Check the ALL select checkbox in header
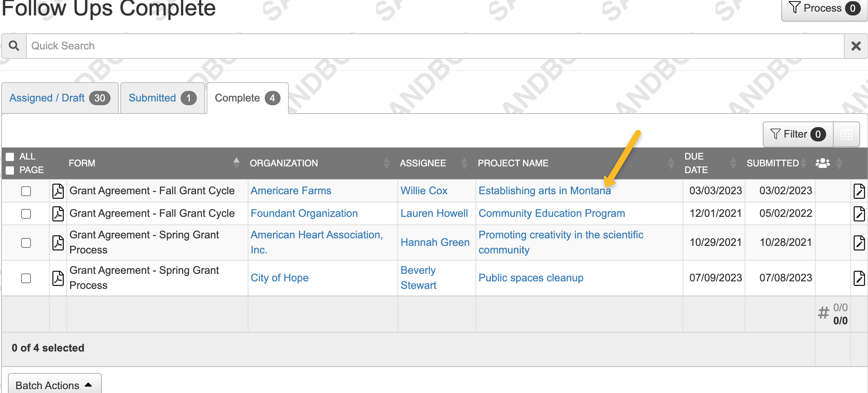 pos(10,157)
